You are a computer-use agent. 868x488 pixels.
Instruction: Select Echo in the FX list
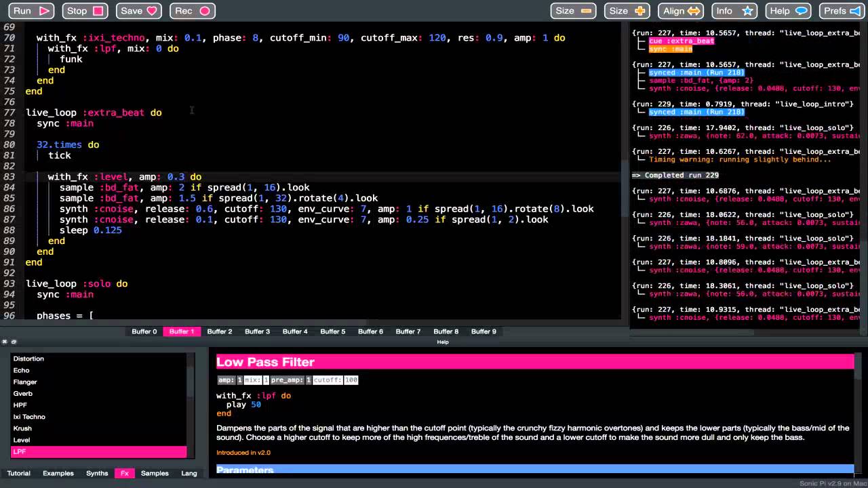click(21, 370)
